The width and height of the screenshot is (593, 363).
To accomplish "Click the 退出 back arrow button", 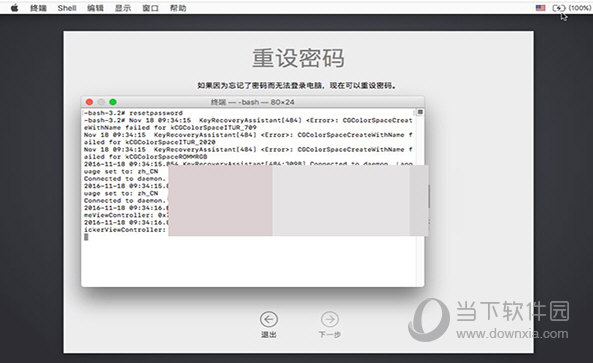I will [269, 320].
